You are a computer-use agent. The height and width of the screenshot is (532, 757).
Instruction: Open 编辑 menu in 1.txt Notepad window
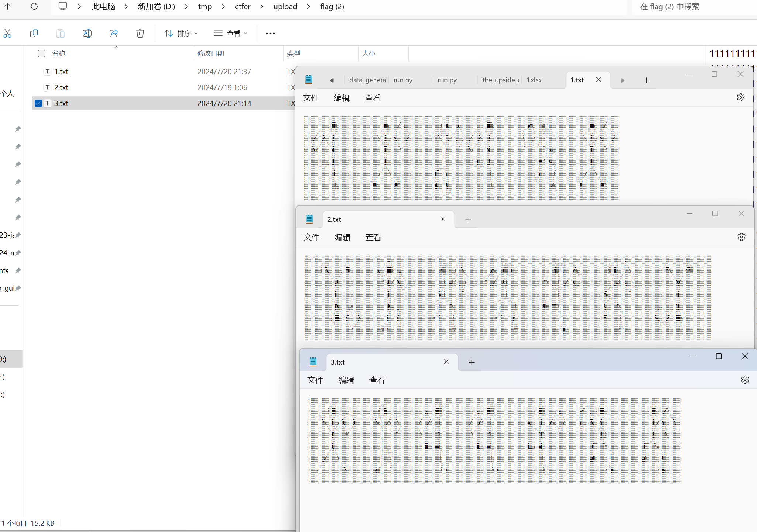coord(342,98)
